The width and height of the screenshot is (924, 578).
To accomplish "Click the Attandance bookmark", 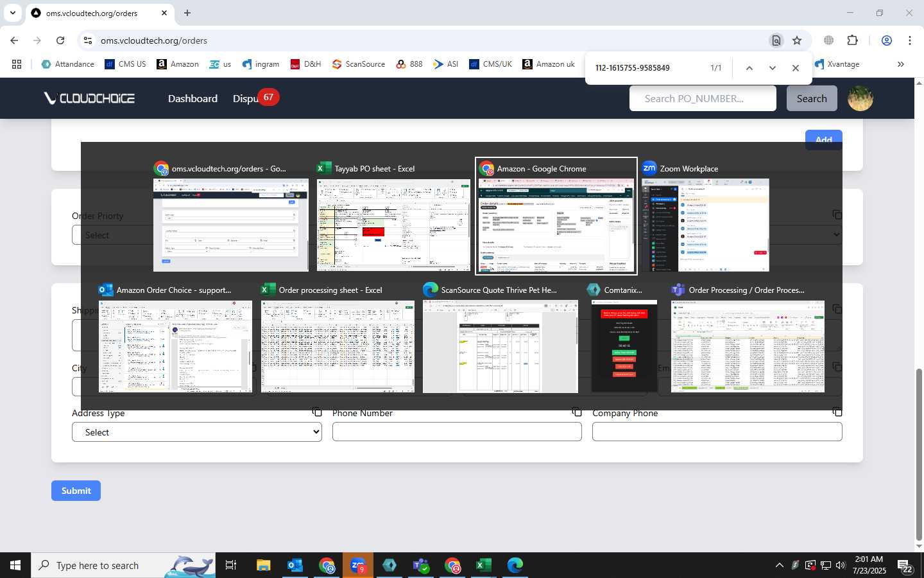I will 67,64.
